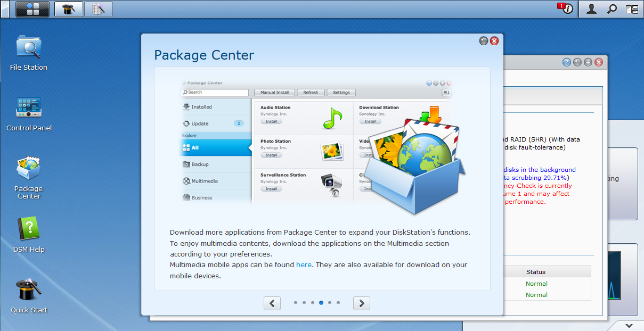Open help in Storage Manager window
The height and width of the screenshot is (331, 644).
coord(567,62)
